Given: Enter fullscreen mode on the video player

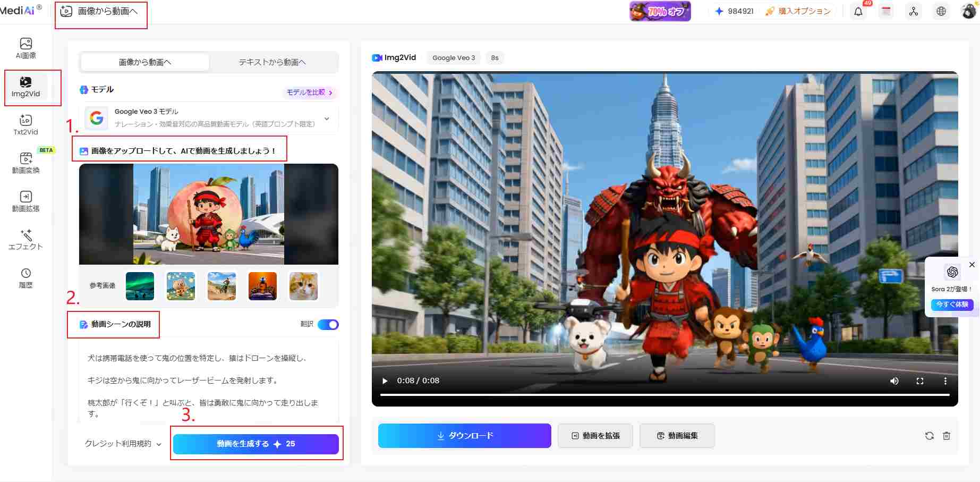Looking at the screenshot, I should [921, 380].
